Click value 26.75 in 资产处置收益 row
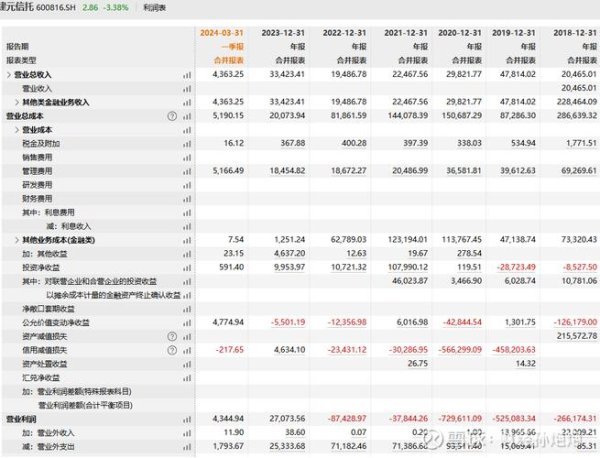 pos(418,363)
